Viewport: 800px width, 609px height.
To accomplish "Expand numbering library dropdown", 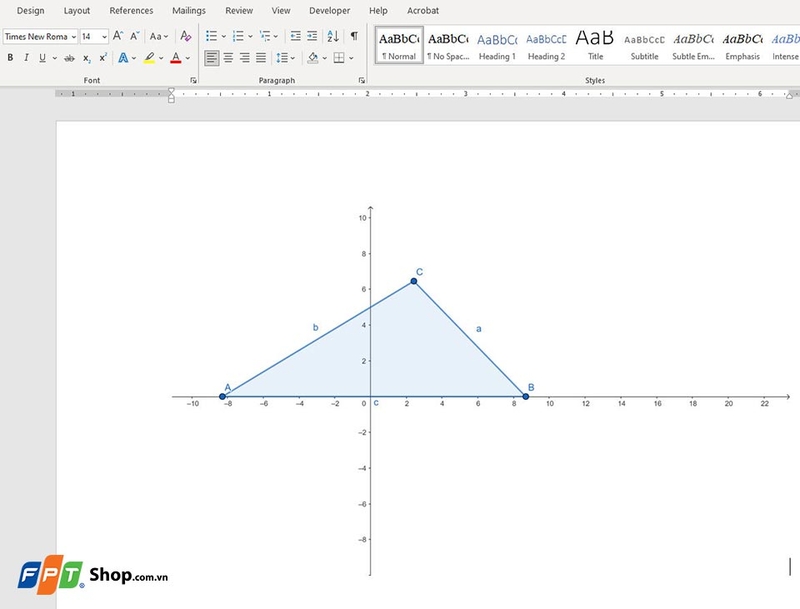I will (x=250, y=36).
